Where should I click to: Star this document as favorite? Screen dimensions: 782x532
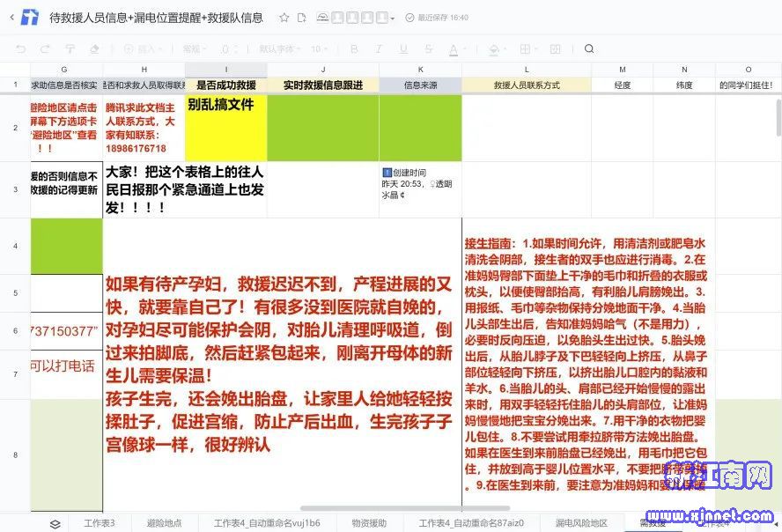click(x=284, y=18)
